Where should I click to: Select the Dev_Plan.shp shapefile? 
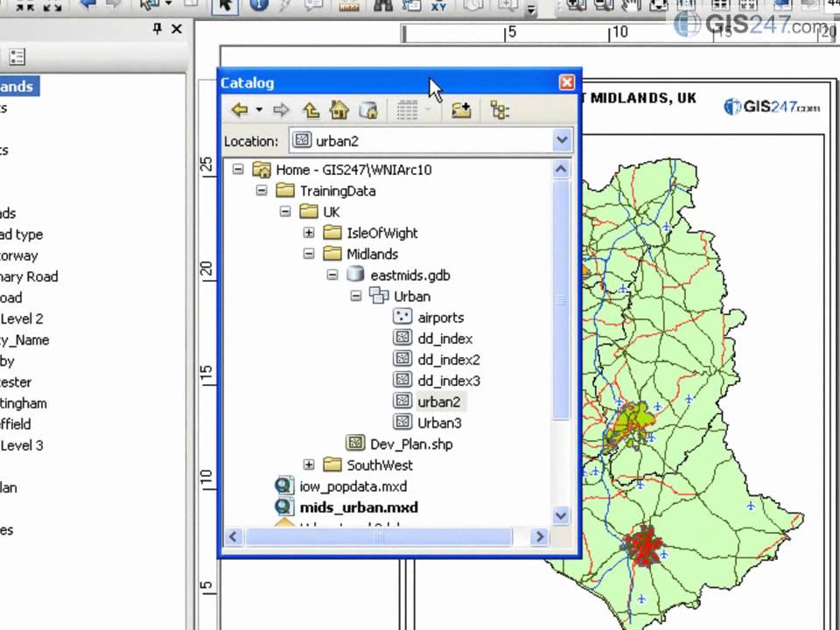(x=411, y=444)
